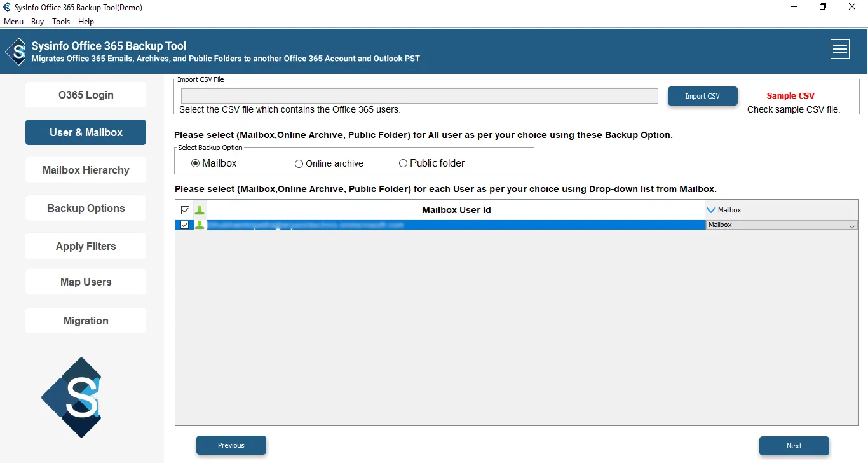Click the Sysinfo logo beside the header title

tap(16, 52)
